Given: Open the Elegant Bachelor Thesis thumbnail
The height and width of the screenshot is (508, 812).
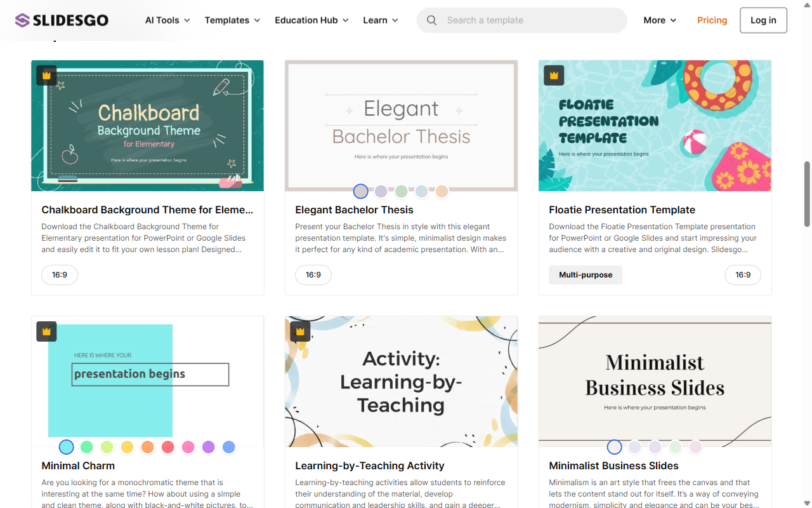Looking at the screenshot, I should point(401,126).
